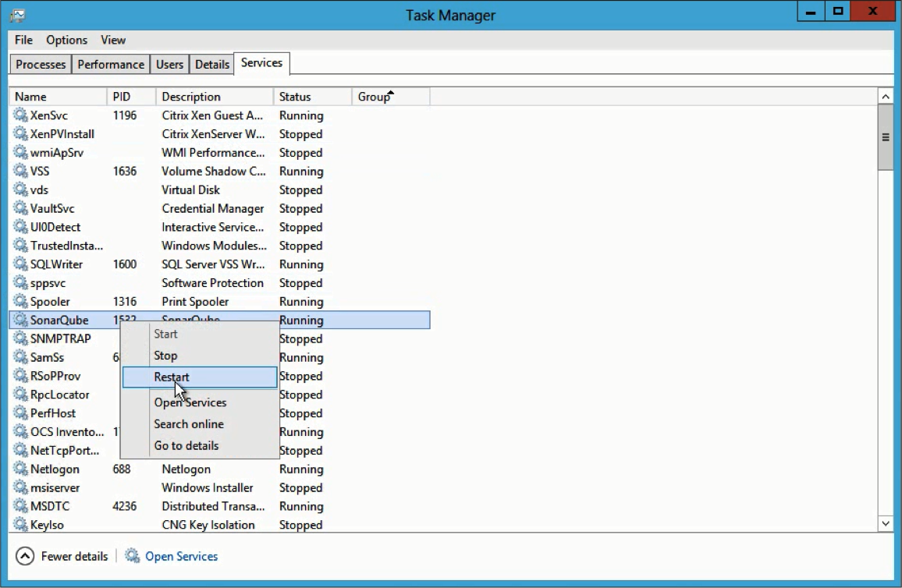Image resolution: width=902 pixels, height=588 pixels.
Task: Click the gear icon beside Netlogon
Action: pyautogui.click(x=21, y=469)
